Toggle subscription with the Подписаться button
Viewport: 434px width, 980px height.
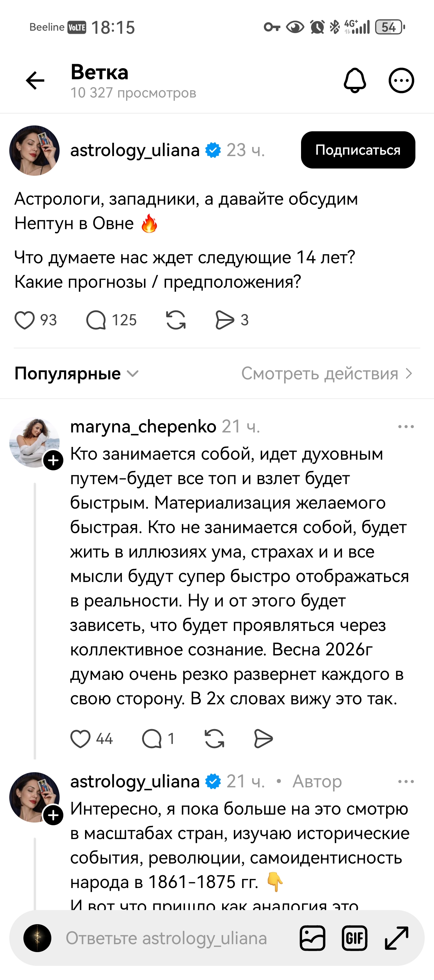tap(357, 150)
